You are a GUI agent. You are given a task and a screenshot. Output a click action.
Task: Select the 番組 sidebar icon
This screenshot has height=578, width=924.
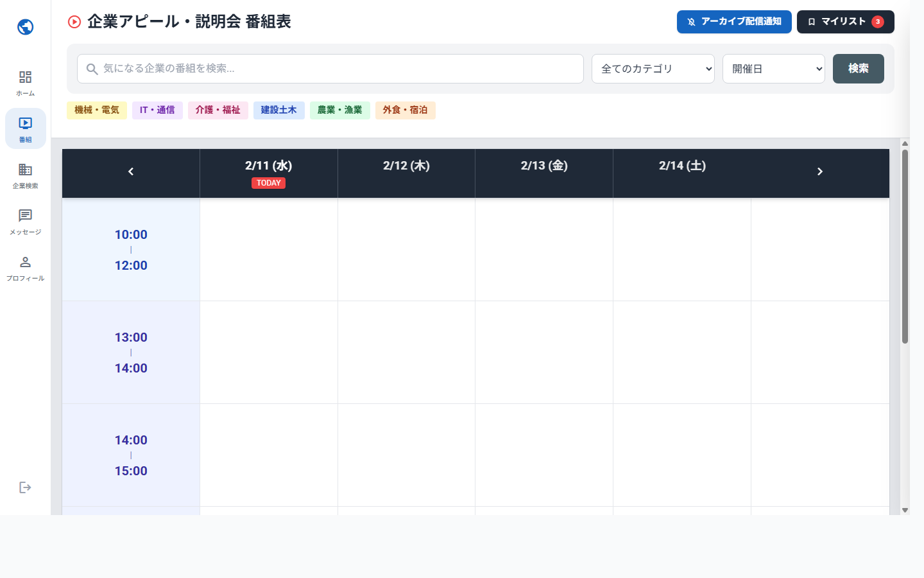pos(26,124)
